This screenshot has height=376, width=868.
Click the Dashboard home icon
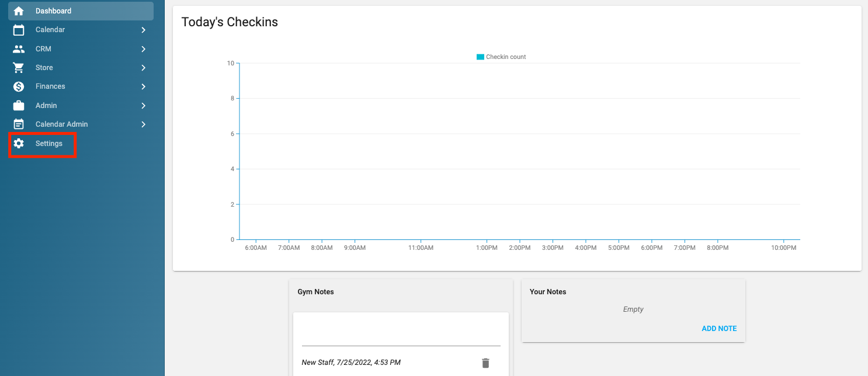click(x=19, y=11)
